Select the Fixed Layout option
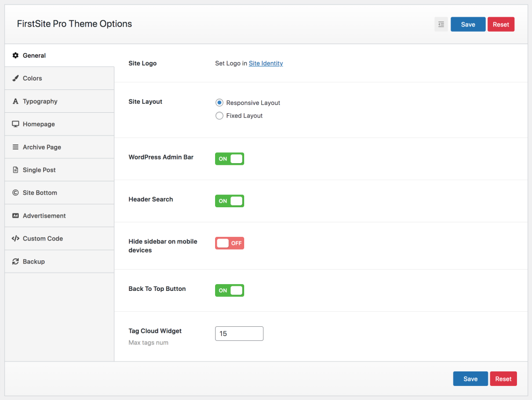This screenshot has height=400, width=532. click(x=219, y=115)
